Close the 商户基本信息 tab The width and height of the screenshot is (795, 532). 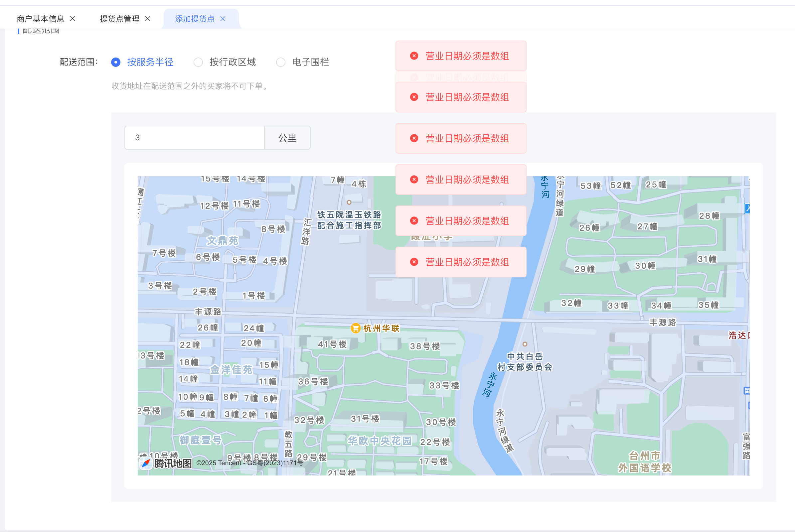pos(73,19)
